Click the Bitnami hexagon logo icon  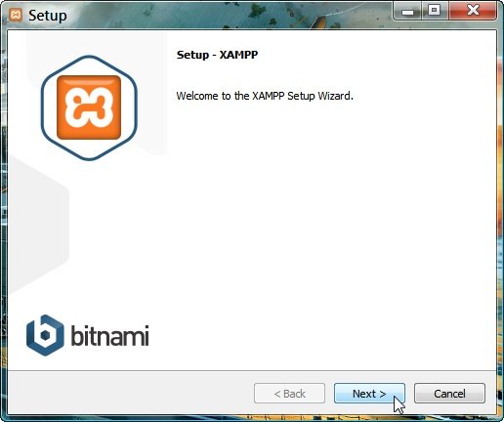click(x=45, y=335)
